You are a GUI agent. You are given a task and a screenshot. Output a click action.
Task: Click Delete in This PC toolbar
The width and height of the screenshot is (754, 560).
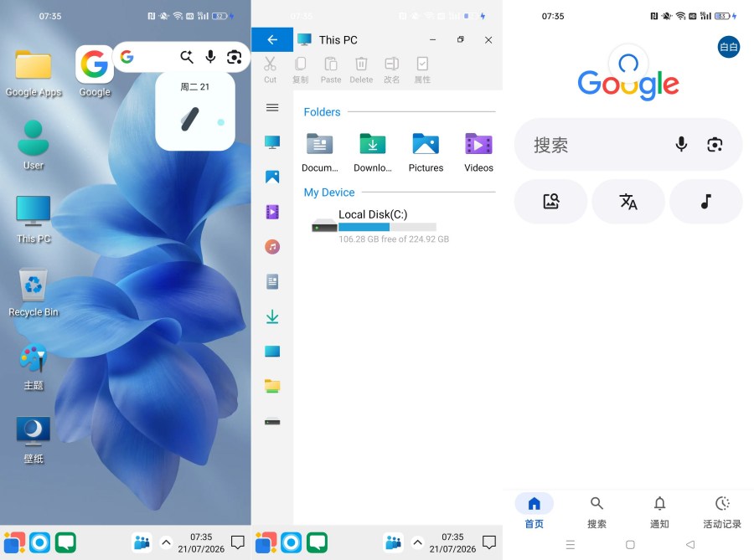[x=361, y=70]
